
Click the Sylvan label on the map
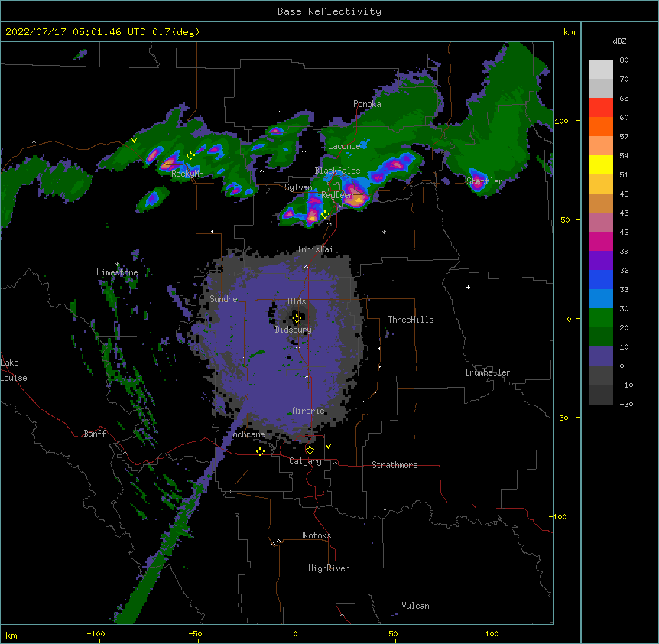pos(298,187)
